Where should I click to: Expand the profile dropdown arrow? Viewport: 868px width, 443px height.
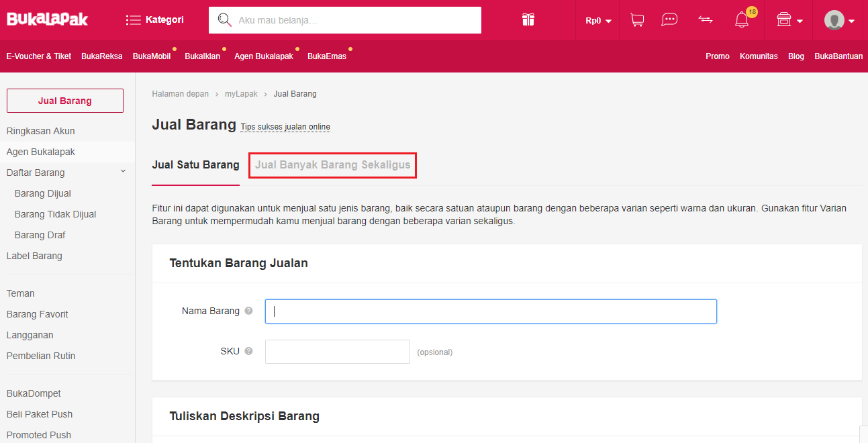[852, 21]
